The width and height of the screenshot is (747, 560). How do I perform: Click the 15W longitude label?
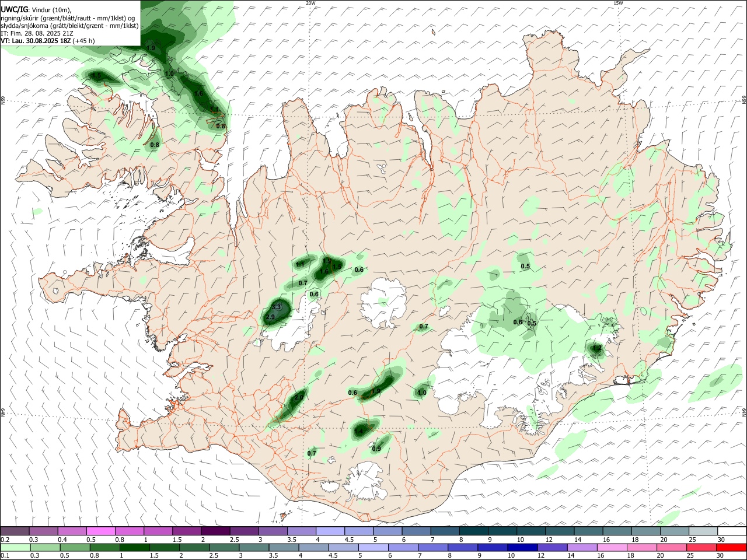(x=618, y=3)
